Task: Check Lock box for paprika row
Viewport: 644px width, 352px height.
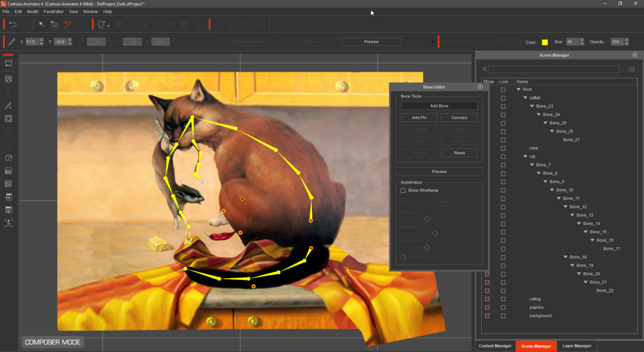Action: (x=503, y=307)
